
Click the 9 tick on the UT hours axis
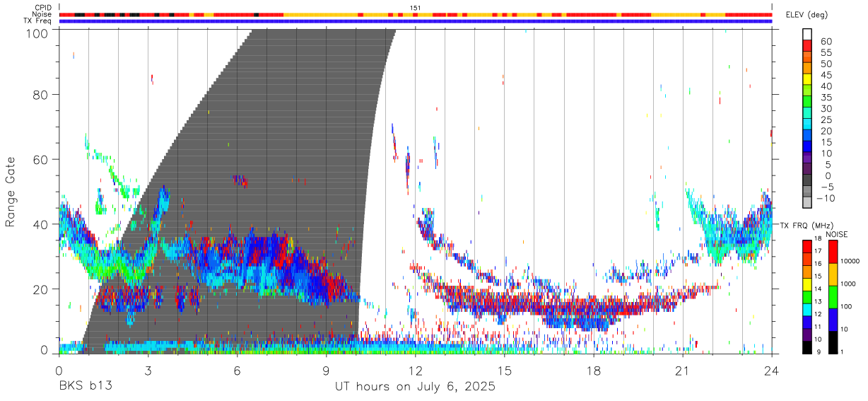[326, 370]
